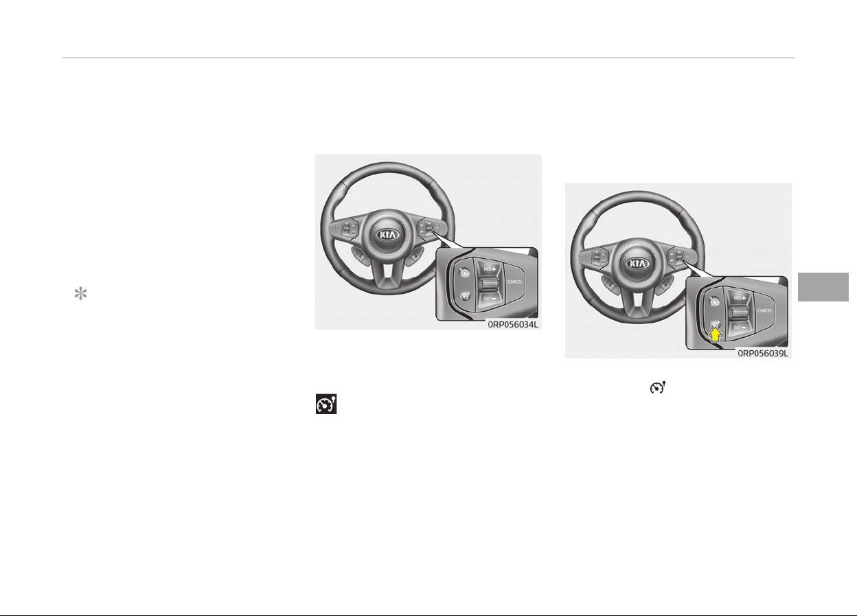Click SET- in the 0RP056034L inset

489,299
